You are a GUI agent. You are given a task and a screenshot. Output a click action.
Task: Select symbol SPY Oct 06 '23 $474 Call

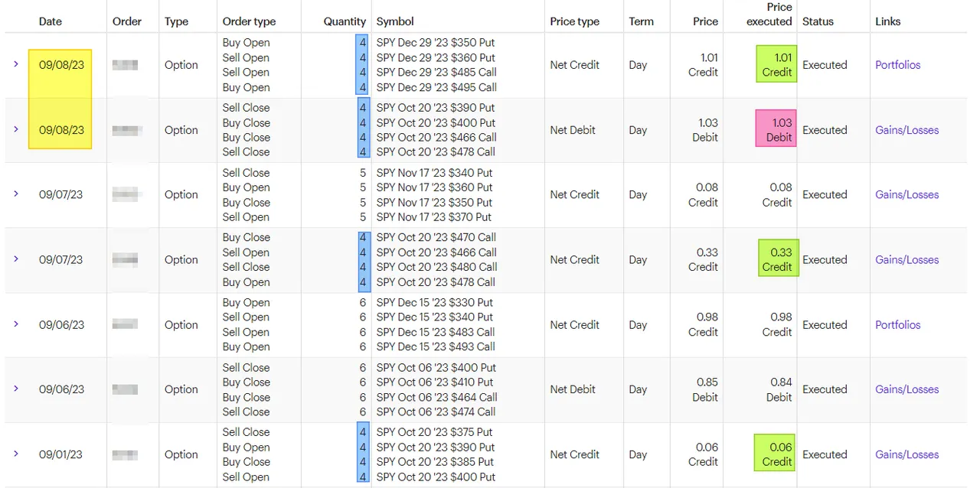[436, 412]
